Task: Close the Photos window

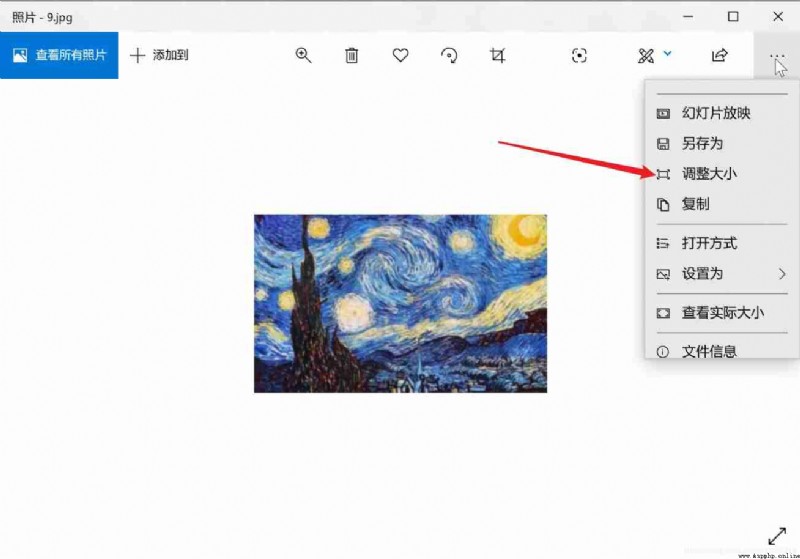Action: (x=778, y=16)
